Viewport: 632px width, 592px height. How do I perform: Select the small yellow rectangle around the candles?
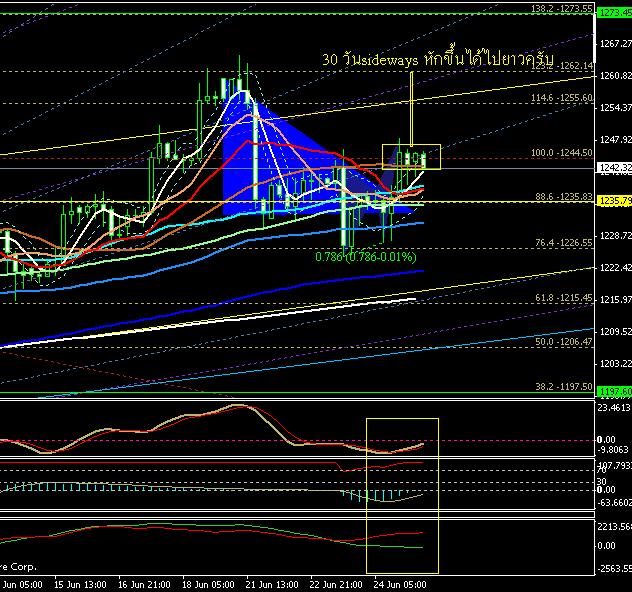pos(411,146)
